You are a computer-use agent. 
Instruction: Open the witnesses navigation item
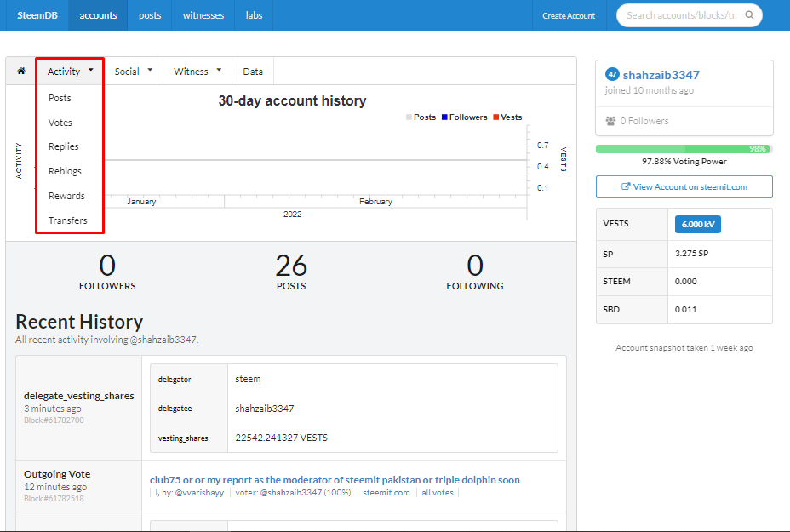(x=203, y=15)
